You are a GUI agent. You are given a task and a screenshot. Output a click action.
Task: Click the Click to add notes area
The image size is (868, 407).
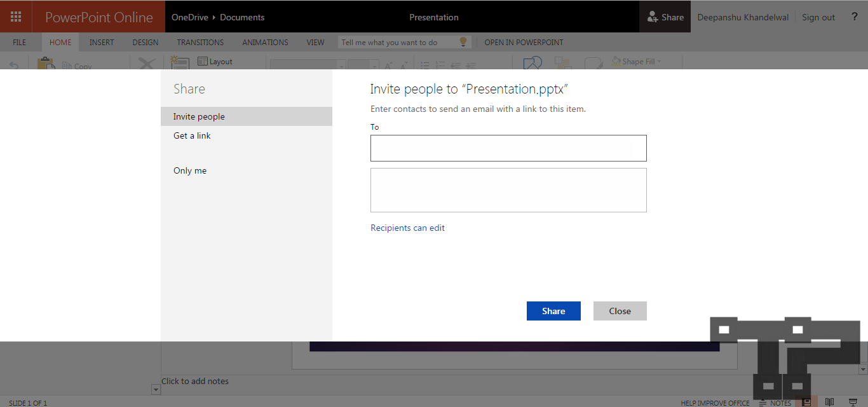point(195,381)
